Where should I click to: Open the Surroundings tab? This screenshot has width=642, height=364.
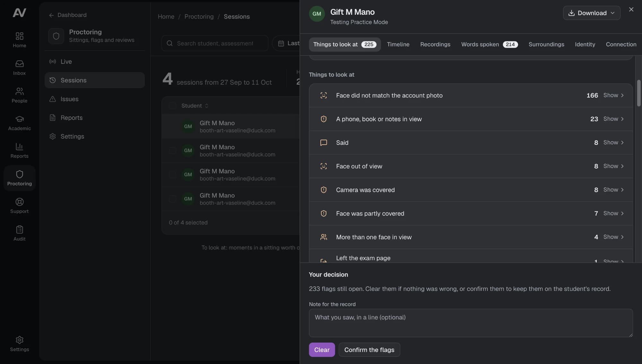click(x=546, y=45)
